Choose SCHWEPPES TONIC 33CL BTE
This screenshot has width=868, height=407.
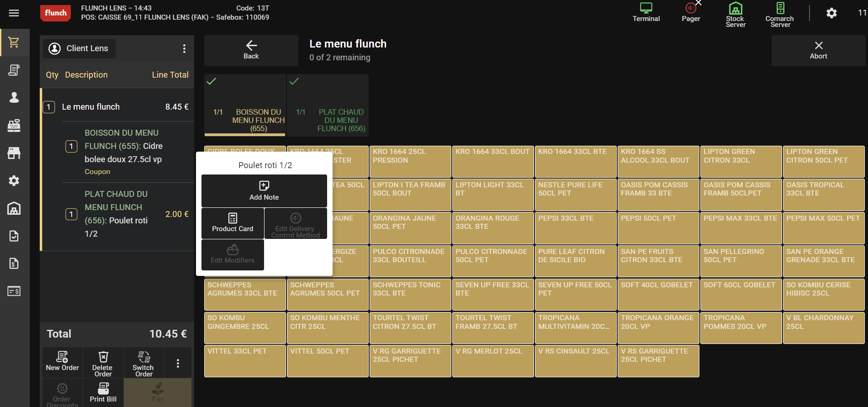click(410, 295)
